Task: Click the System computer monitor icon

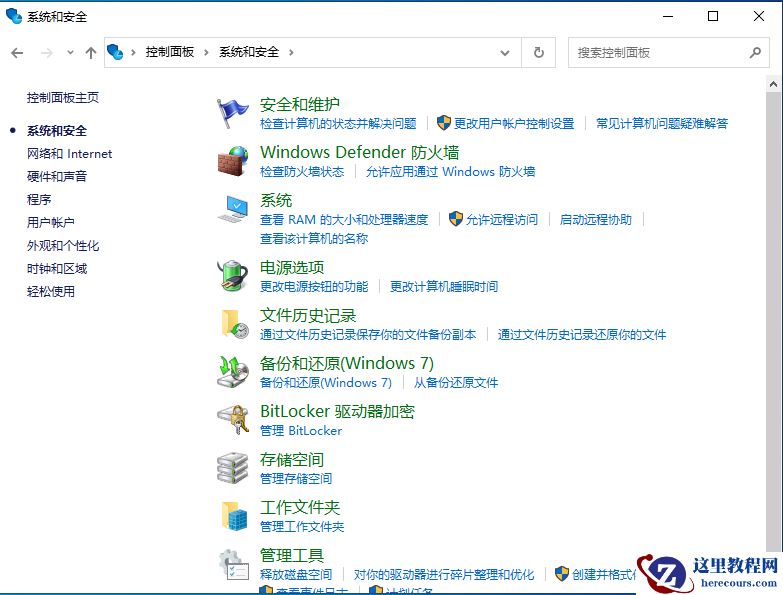Action: [x=233, y=209]
